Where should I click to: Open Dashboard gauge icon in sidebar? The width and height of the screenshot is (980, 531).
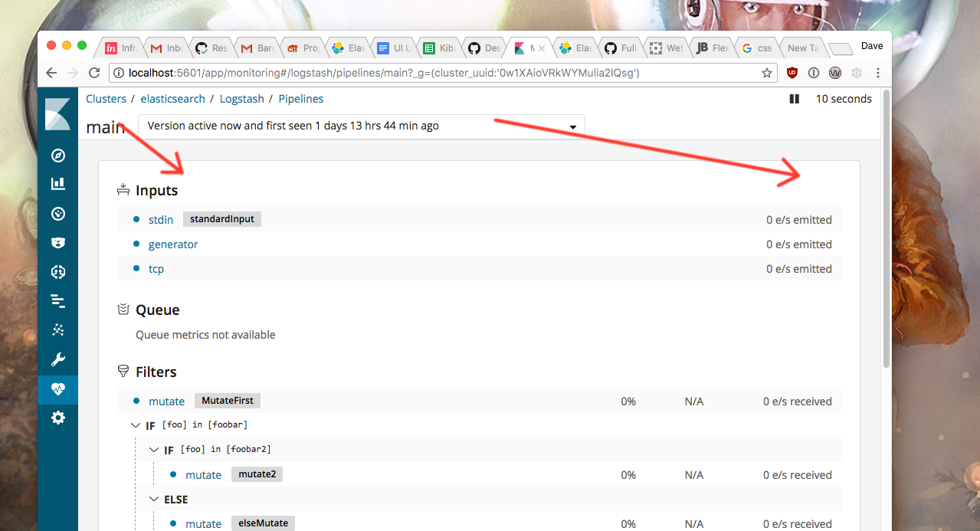pos(58,214)
